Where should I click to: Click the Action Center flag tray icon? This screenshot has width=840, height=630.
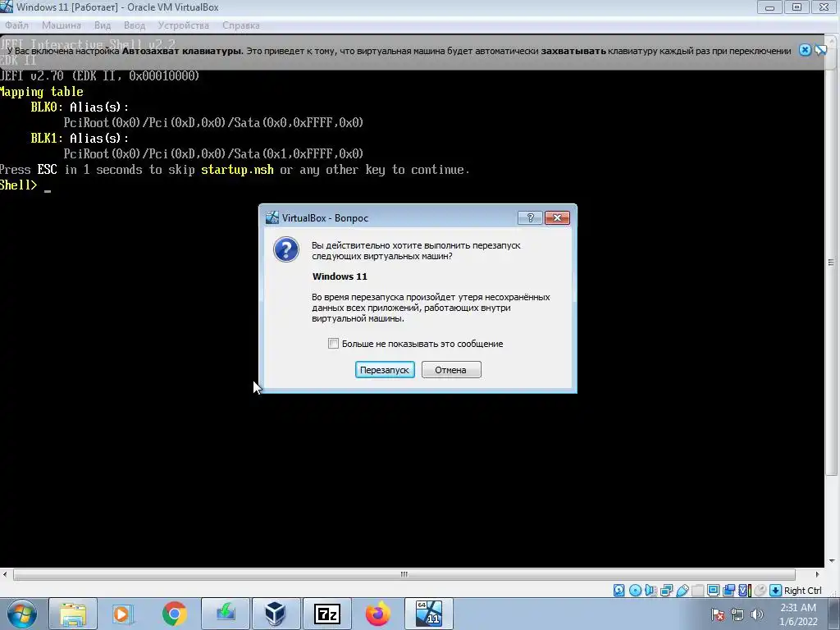pyautogui.click(x=718, y=614)
